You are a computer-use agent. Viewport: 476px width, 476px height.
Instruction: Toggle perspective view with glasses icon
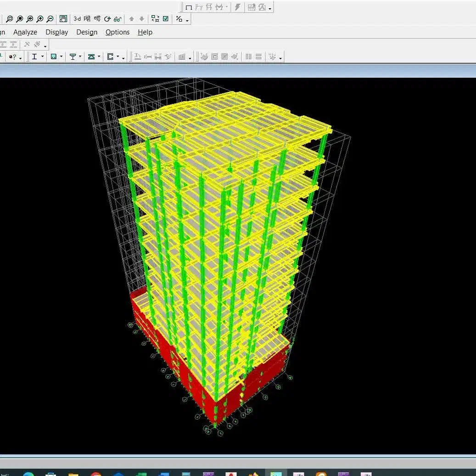[x=118, y=19]
